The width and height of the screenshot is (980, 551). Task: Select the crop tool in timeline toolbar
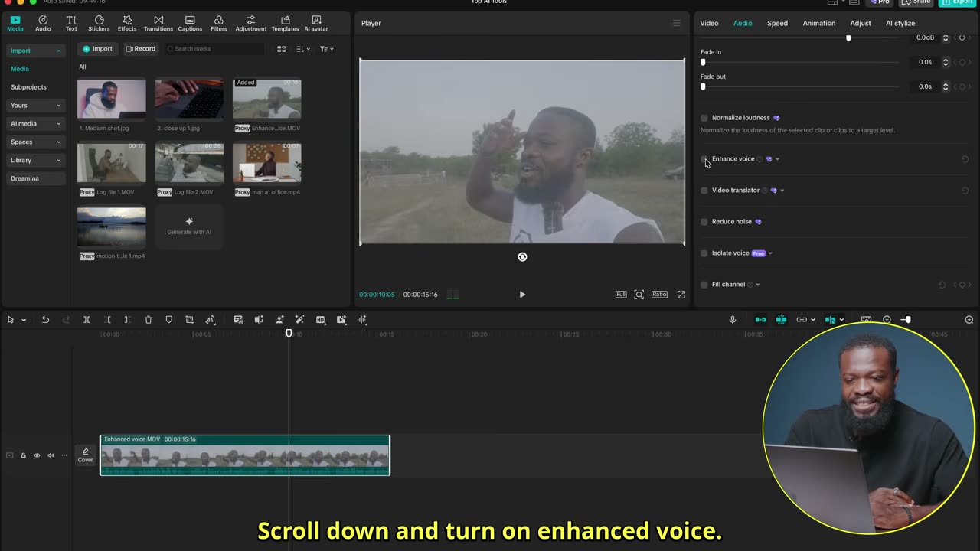click(x=190, y=320)
